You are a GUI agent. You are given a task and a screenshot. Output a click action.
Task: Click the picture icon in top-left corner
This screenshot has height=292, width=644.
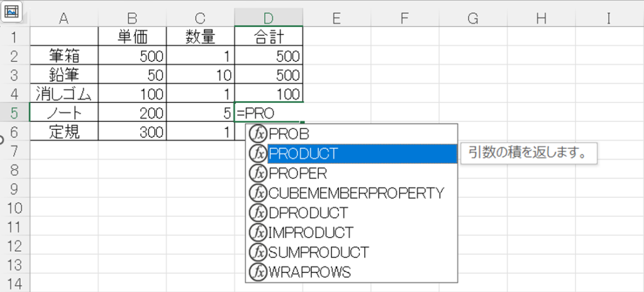point(13,11)
